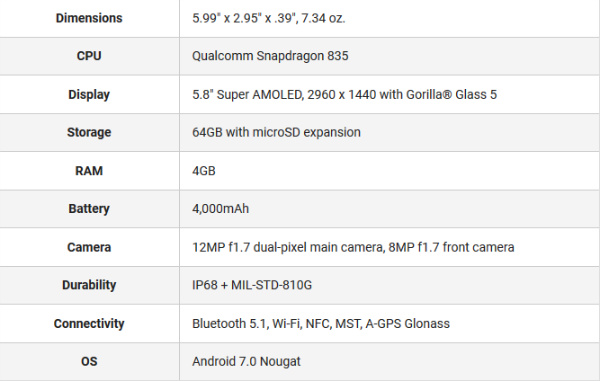
Task: Select Bluetooth 5.1 connectivity details
Action: 321,324
